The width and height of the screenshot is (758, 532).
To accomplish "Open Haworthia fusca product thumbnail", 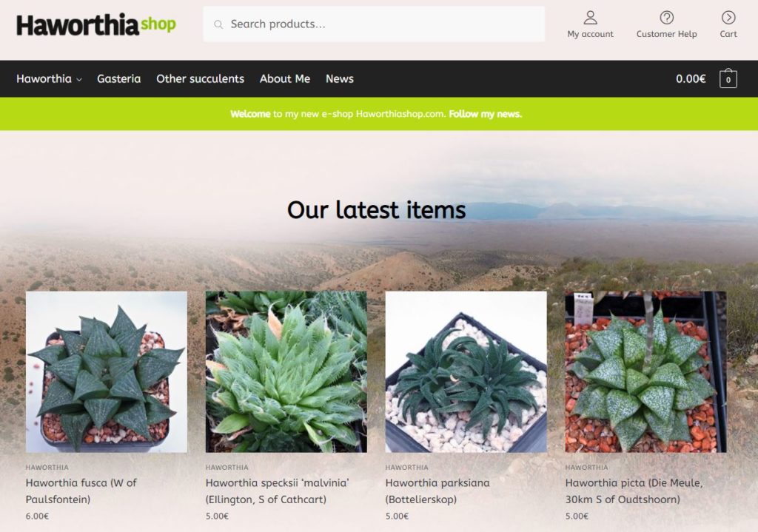I will point(107,371).
